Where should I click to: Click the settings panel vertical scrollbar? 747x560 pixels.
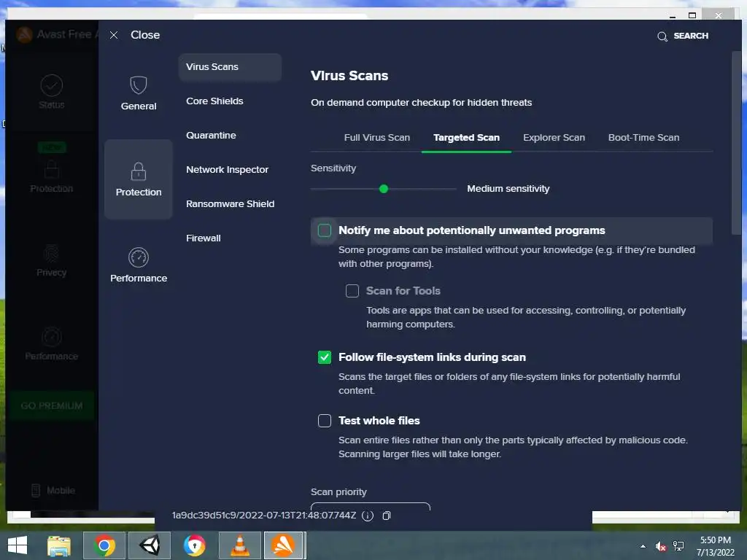click(737, 143)
